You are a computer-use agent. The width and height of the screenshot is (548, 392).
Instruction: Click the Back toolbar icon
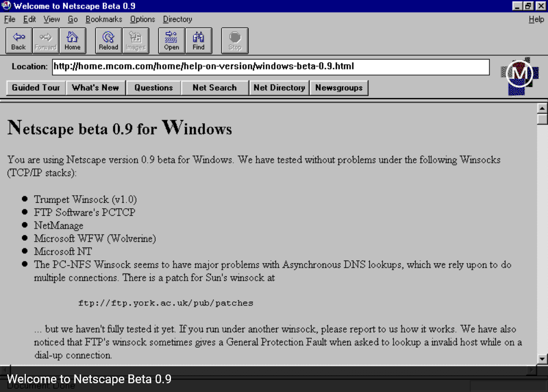(19, 41)
